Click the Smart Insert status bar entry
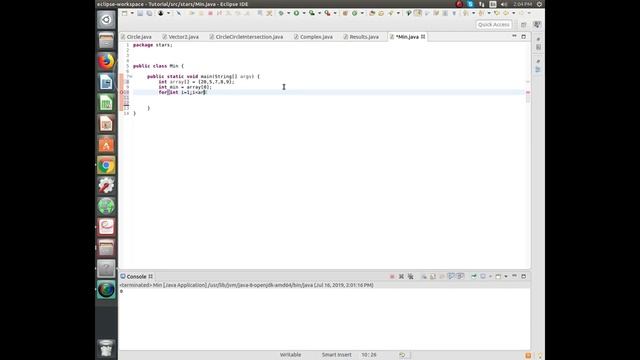This screenshot has height=360, width=640. click(x=336, y=355)
